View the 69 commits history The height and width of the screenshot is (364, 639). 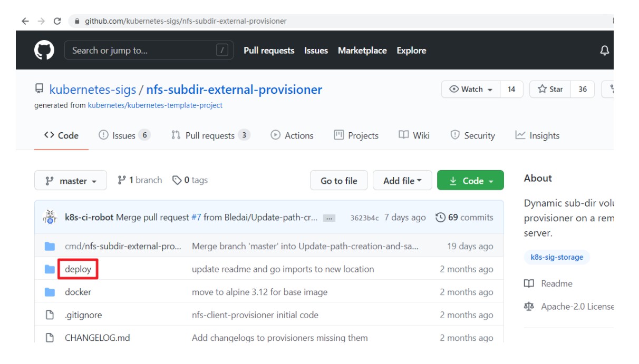coord(465,218)
